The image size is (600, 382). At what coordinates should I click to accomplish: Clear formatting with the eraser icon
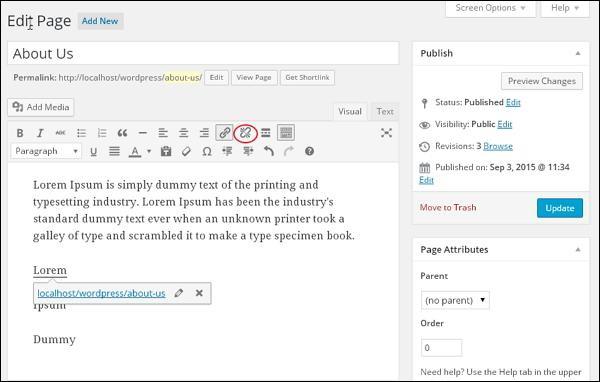[186, 152]
